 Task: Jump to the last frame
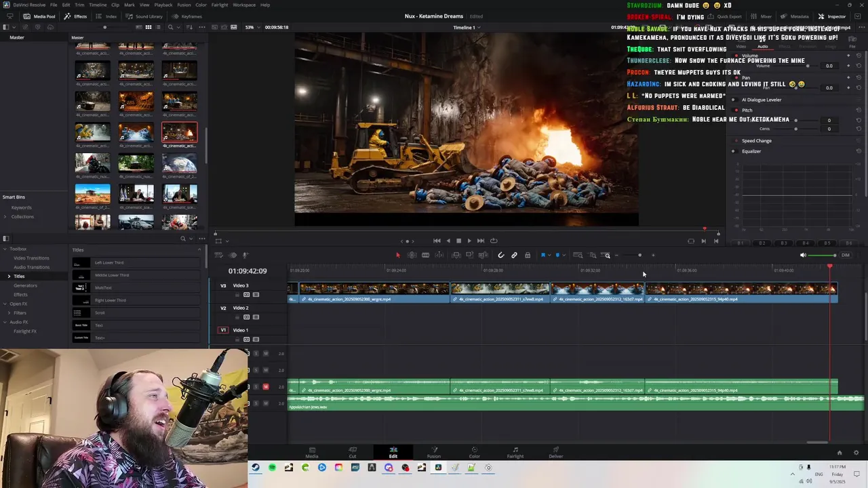click(481, 241)
